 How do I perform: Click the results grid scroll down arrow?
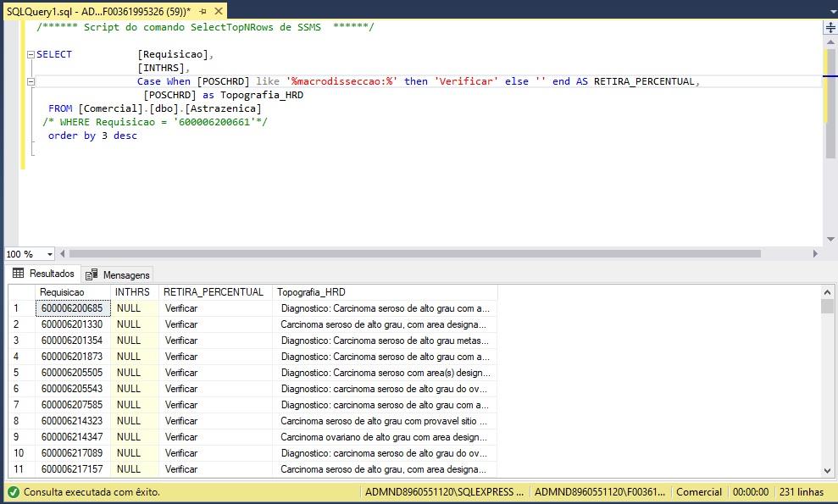(x=827, y=471)
